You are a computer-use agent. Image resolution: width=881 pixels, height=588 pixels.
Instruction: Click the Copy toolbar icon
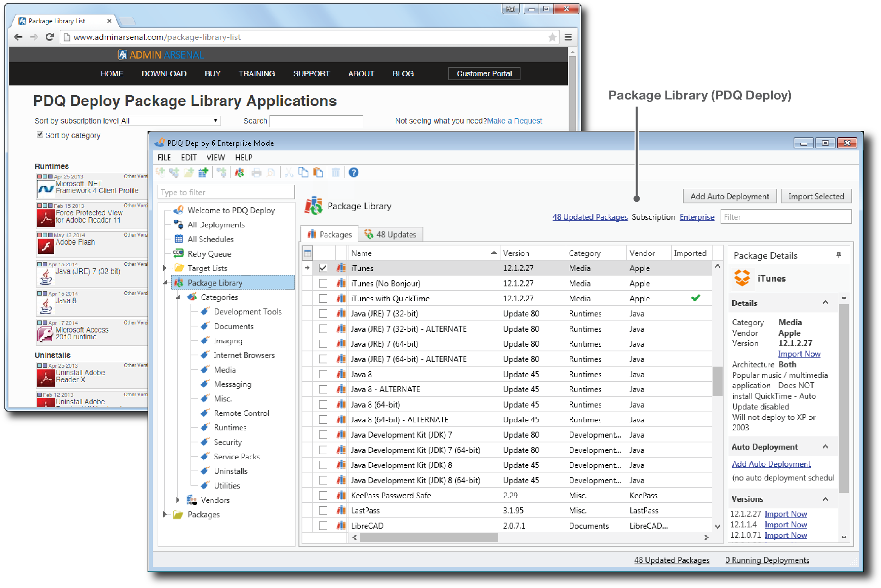click(x=304, y=172)
